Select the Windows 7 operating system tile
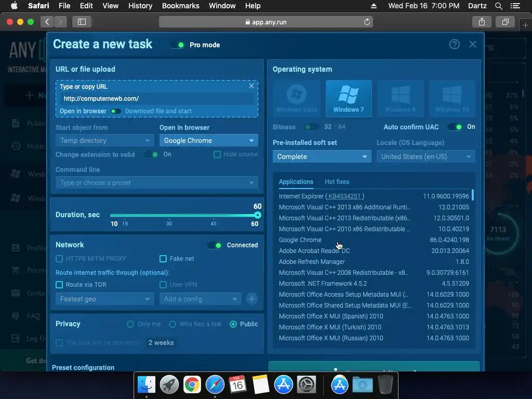 (349, 99)
